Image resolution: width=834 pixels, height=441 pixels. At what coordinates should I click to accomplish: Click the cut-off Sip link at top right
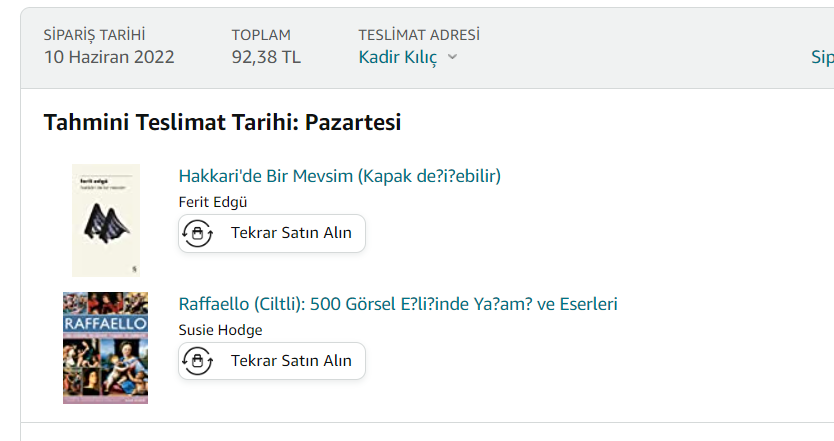point(821,57)
